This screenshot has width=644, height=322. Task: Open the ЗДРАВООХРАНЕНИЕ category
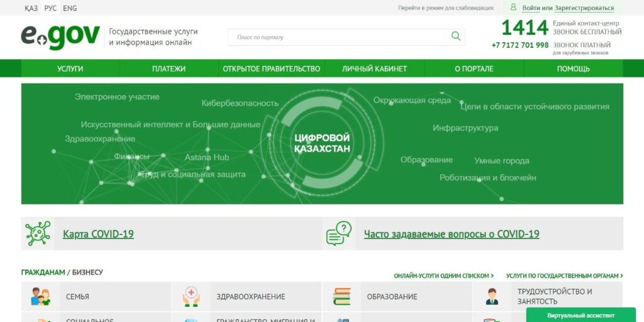point(250,297)
